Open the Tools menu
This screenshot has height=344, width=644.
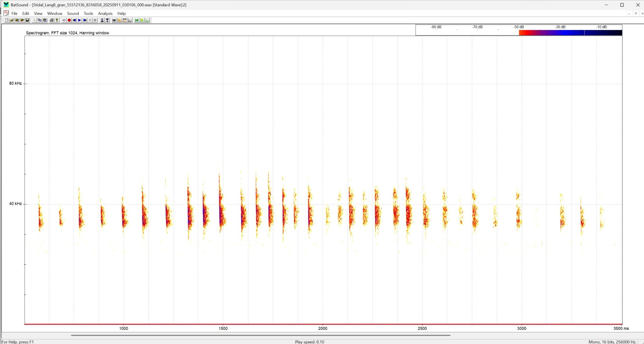coord(88,14)
